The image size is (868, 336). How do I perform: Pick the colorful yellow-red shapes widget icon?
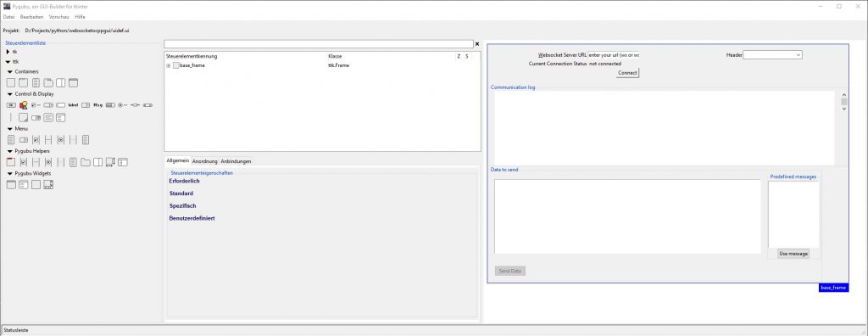click(24, 105)
